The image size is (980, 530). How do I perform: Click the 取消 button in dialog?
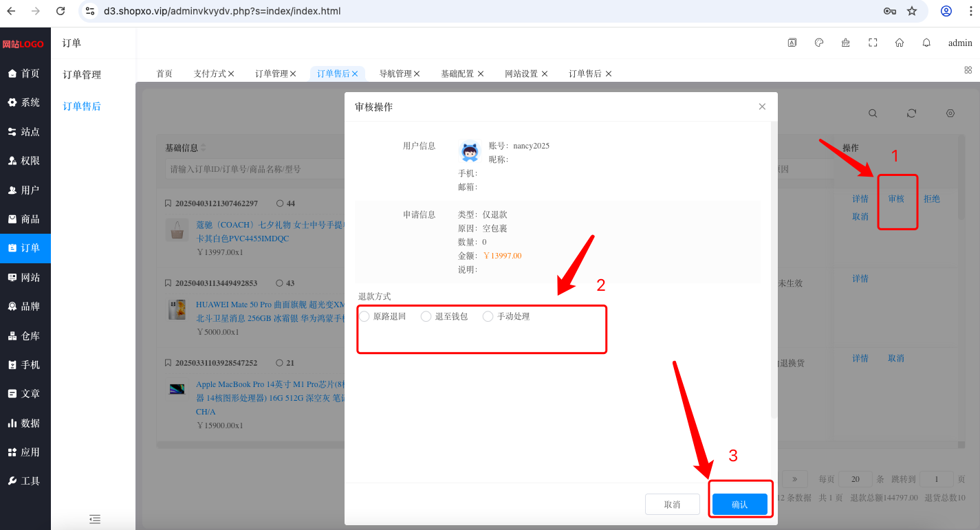[x=673, y=505]
